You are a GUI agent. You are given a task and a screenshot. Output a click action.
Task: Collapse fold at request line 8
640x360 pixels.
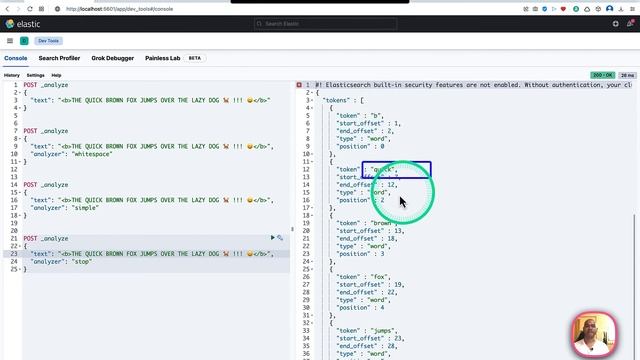point(19,139)
